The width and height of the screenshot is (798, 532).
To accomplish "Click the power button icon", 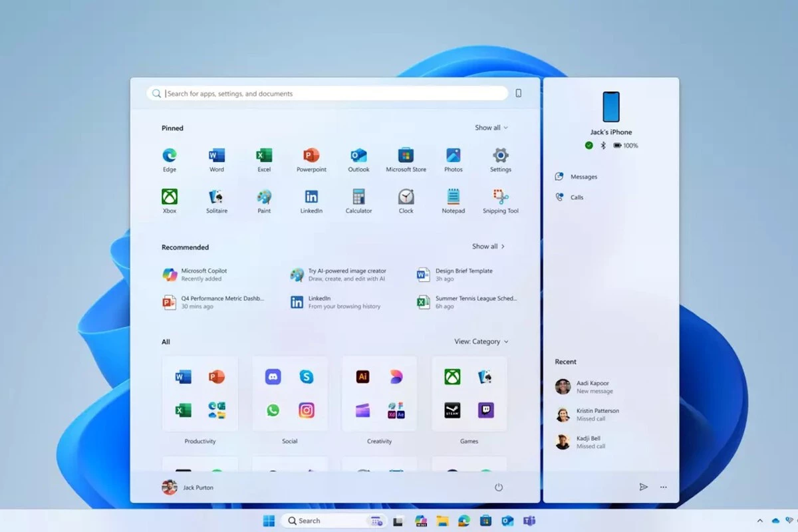I will pos(499,487).
